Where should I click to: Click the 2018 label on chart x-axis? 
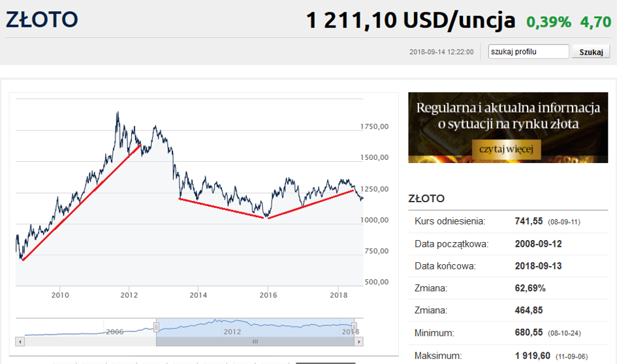coord(339,296)
